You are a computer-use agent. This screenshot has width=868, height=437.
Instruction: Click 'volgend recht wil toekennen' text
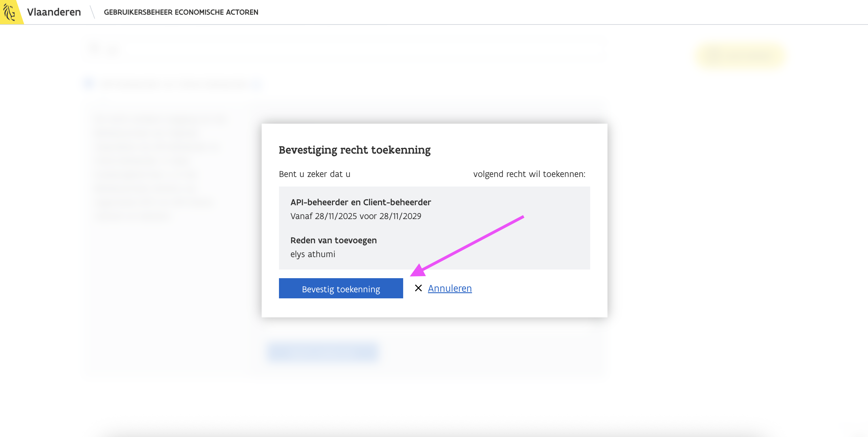click(529, 174)
